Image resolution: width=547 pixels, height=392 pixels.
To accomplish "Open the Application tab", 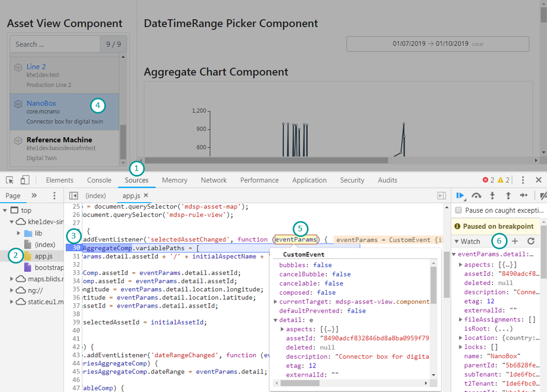I will click(310, 180).
